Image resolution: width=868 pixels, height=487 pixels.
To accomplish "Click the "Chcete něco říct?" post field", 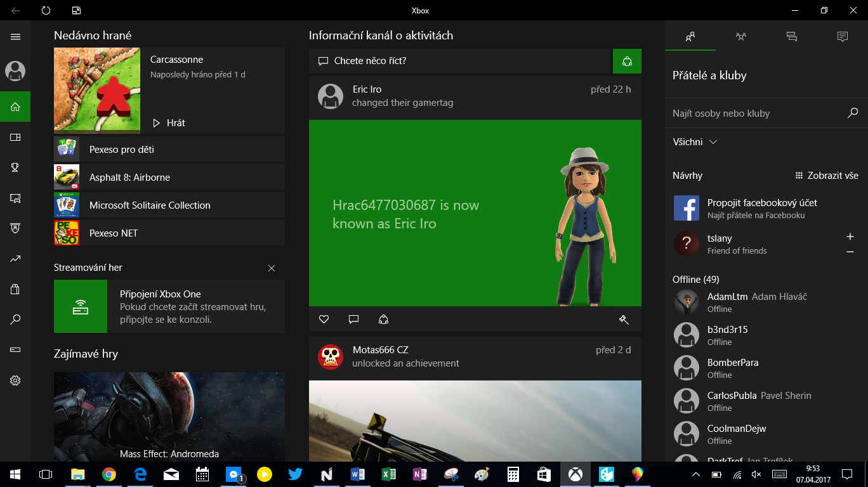I will [x=459, y=61].
